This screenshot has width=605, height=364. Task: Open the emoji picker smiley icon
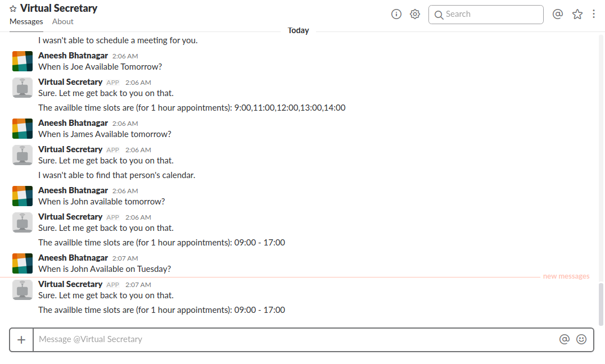[x=581, y=339]
